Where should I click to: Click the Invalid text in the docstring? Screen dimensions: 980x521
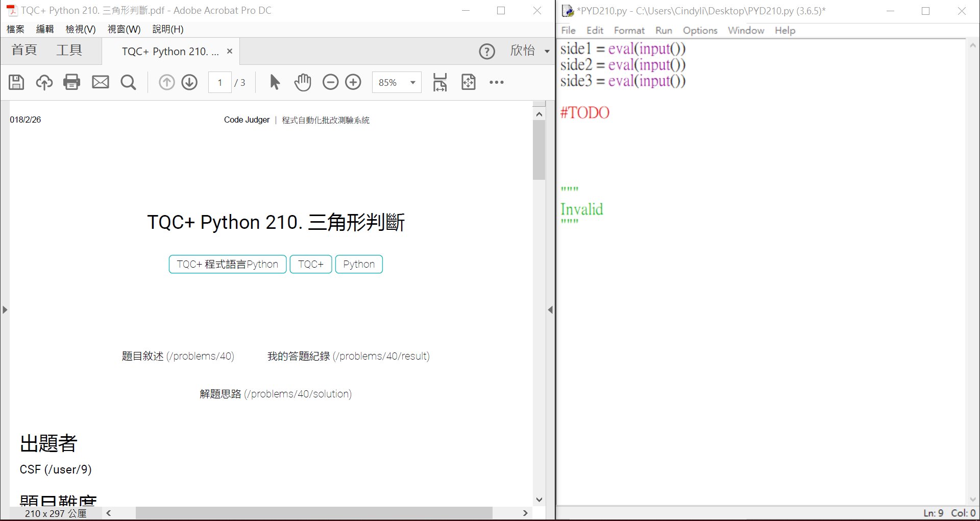point(581,209)
